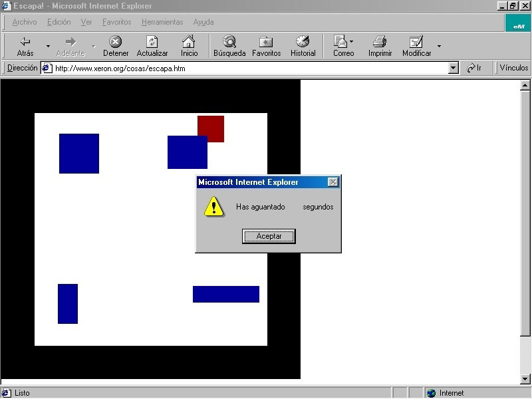Click the 'Has aguantado' dialog text

(x=261, y=207)
